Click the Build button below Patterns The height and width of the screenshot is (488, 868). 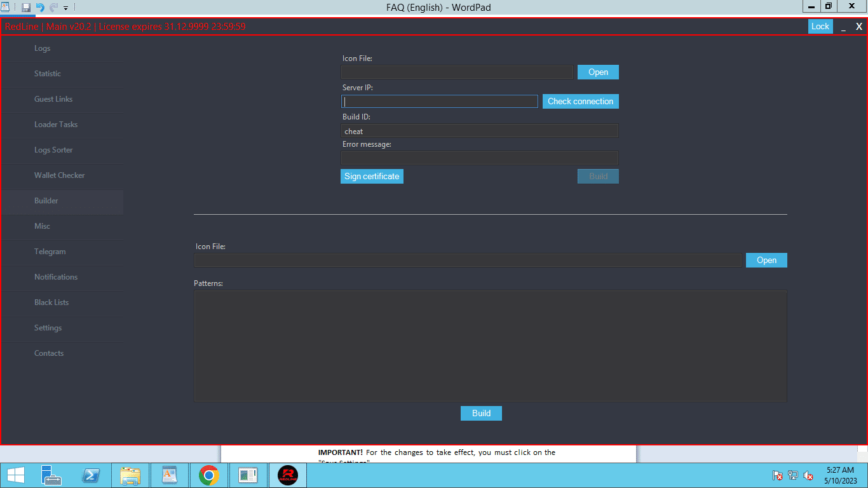pyautogui.click(x=481, y=414)
